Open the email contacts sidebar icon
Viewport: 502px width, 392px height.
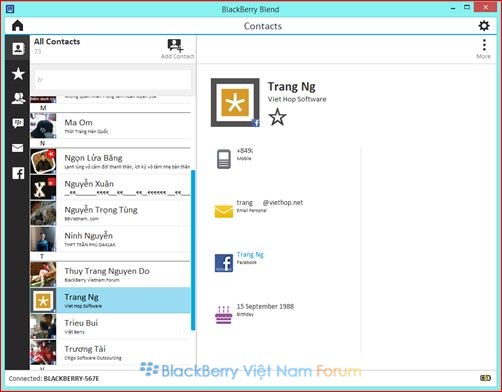pyautogui.click(x=18, y=148)
